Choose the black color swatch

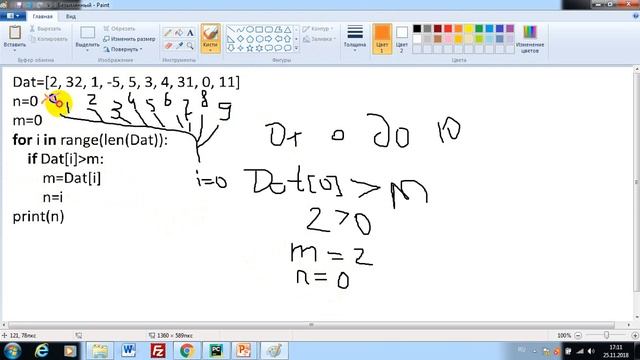(417, 29)
